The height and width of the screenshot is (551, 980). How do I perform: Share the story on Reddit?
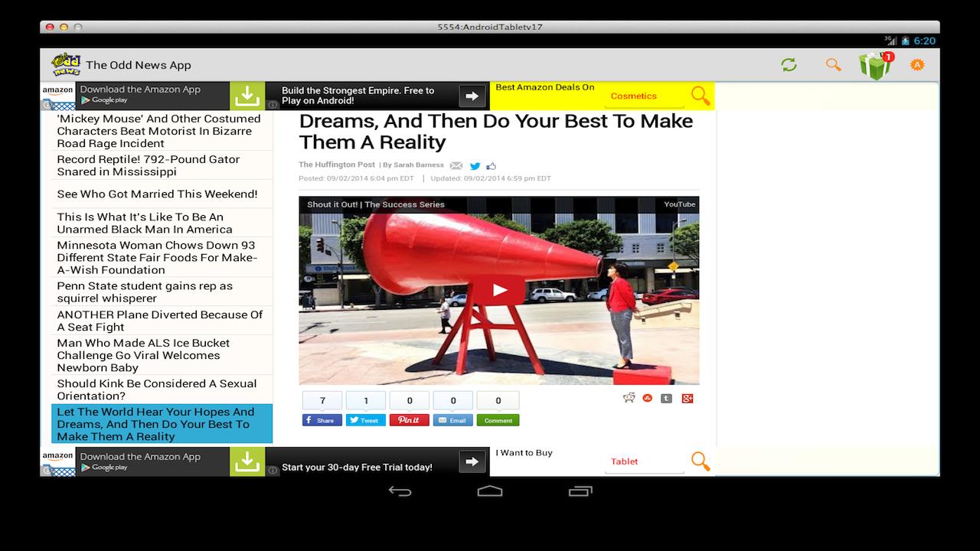click(629, 398)
